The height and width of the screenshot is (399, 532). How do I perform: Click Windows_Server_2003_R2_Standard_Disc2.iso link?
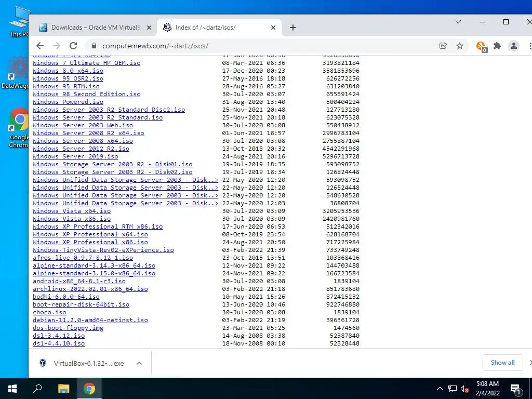tap(109, 110)
